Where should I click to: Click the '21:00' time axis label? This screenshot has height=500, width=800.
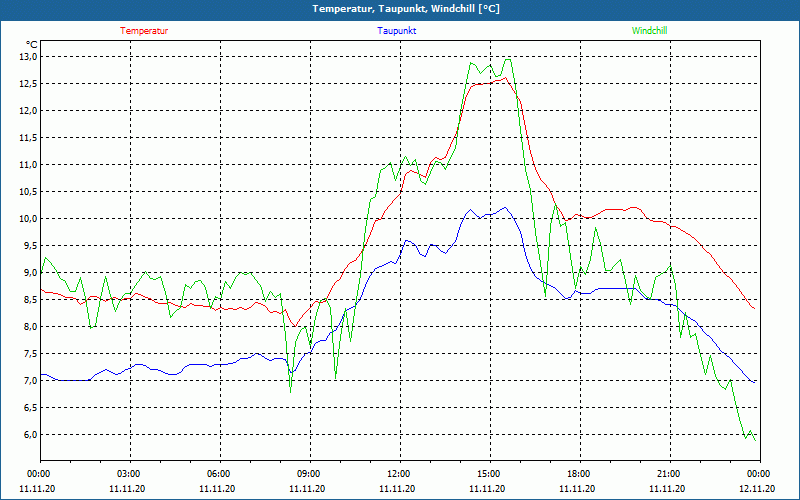[670, 474]
